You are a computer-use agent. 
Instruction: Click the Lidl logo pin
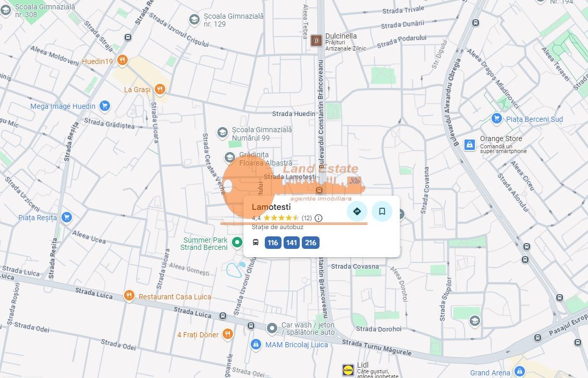pyautogui.click(x=348, y=370)
